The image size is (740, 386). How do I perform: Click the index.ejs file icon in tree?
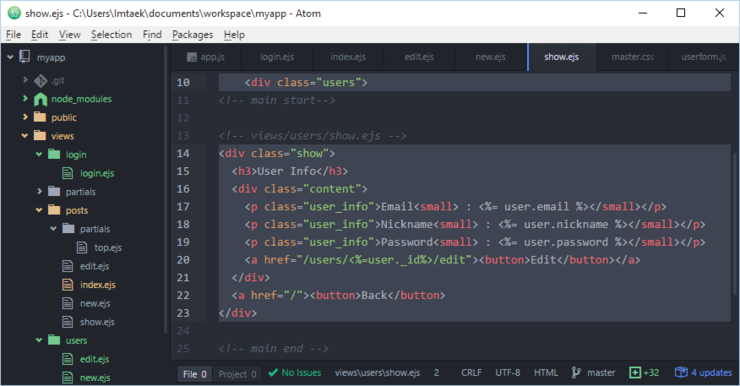[x=67, y=285]
